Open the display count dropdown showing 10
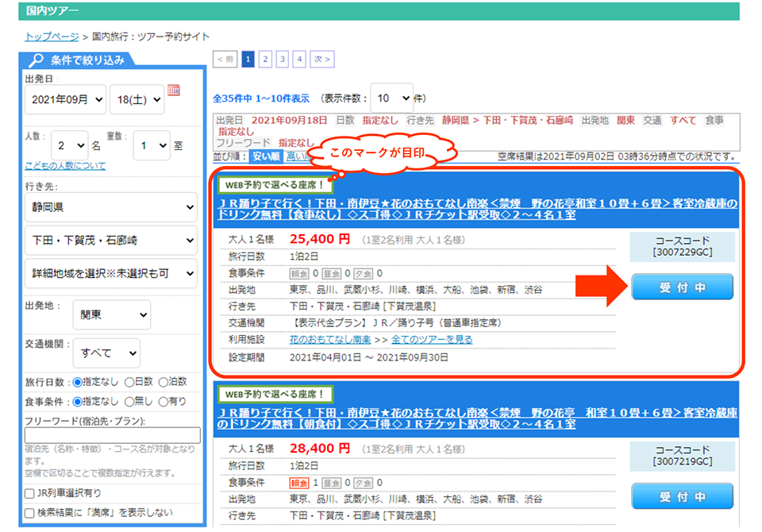Viewport: 762px width, 532px height. [391, 98]
